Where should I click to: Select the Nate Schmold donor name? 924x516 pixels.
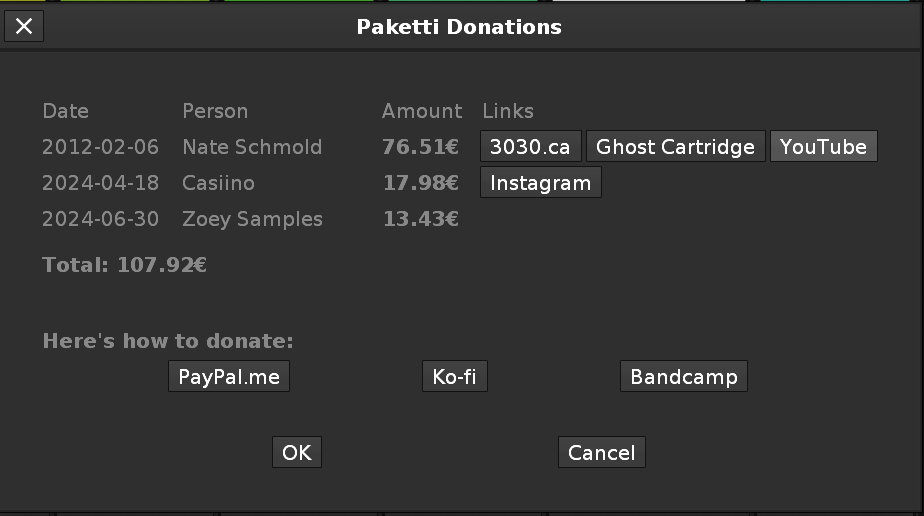coord(252,147)
